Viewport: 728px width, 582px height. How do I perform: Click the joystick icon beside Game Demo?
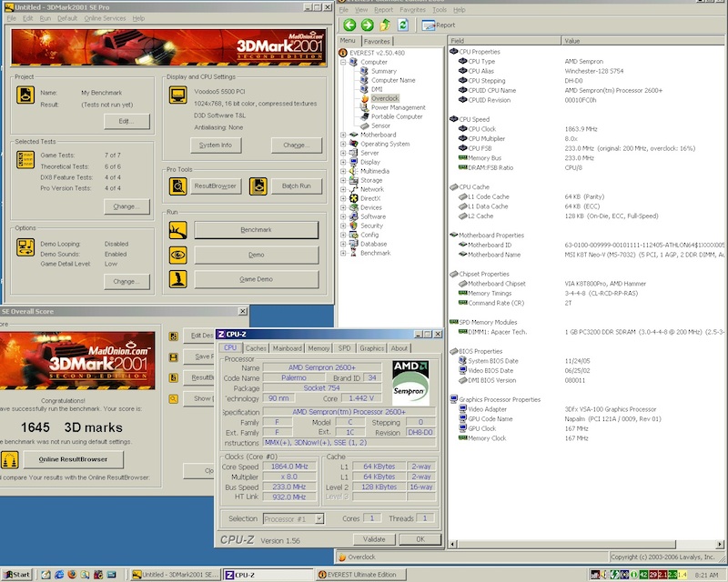pyautogui.click(x=177, y=279)
